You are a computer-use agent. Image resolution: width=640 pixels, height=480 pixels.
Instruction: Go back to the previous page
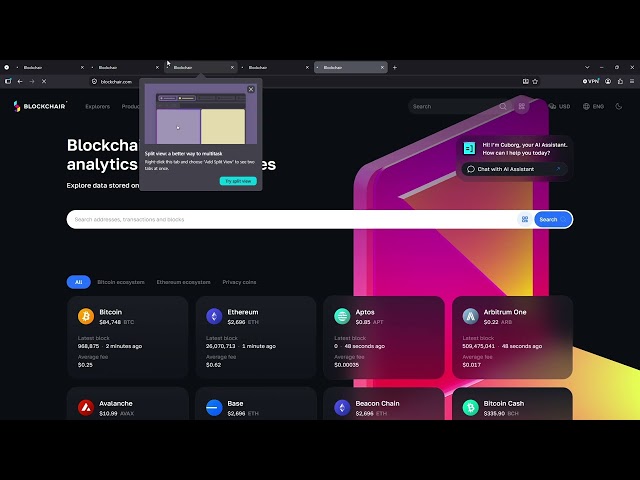pos(20,82)
